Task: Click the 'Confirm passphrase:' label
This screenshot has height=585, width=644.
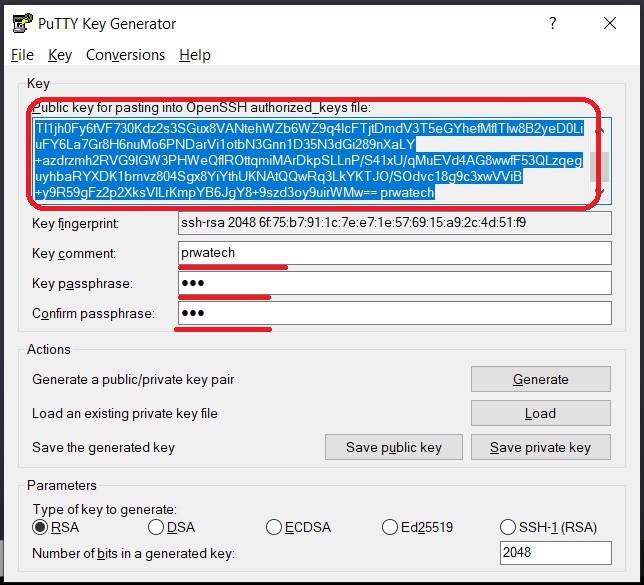Action: (94, 313)
